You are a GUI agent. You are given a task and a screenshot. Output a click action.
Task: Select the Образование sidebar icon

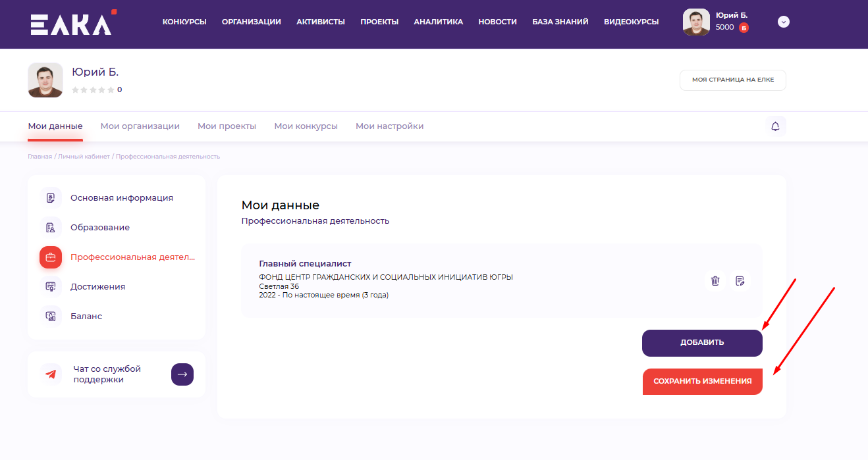coord(51,228)
